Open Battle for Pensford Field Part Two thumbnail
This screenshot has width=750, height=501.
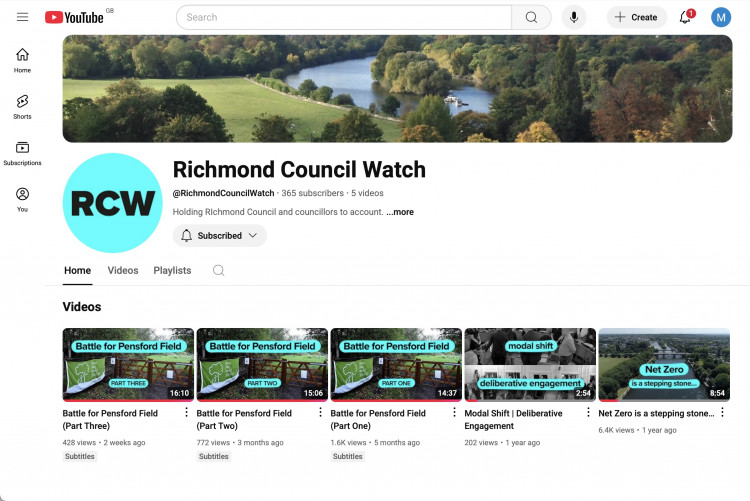(x=262, y=365)
